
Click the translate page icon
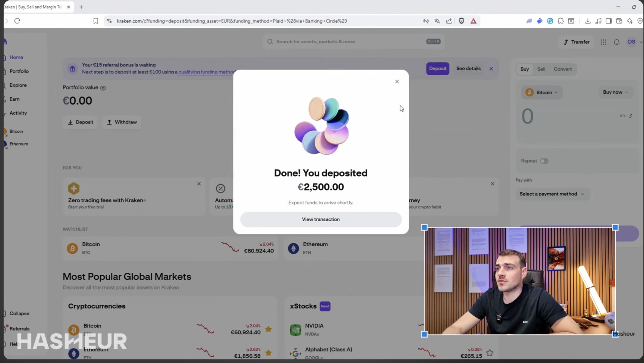tap(437, 21)
